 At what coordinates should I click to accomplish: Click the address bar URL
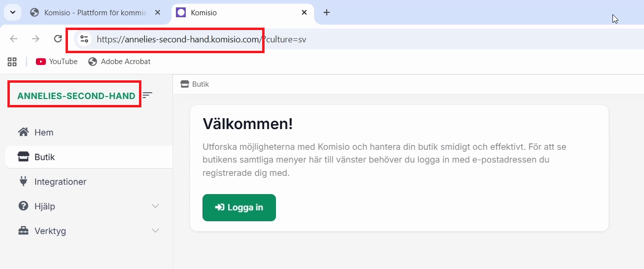pos(201,39)
